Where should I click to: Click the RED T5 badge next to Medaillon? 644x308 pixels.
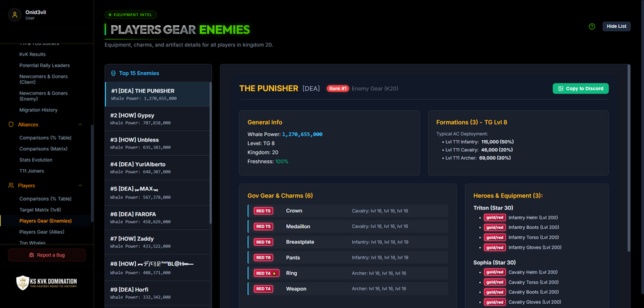coord(264,226)
